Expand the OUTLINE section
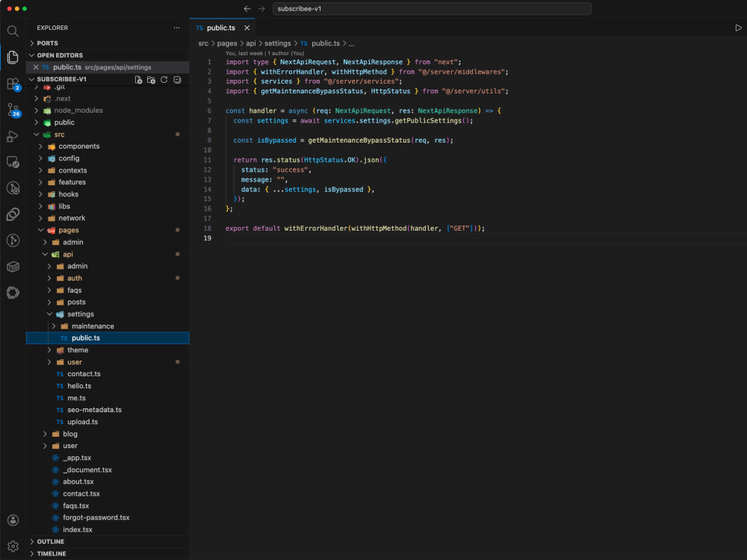The height and width of the screenshot is (560, 747). click(x=108, y=541)
